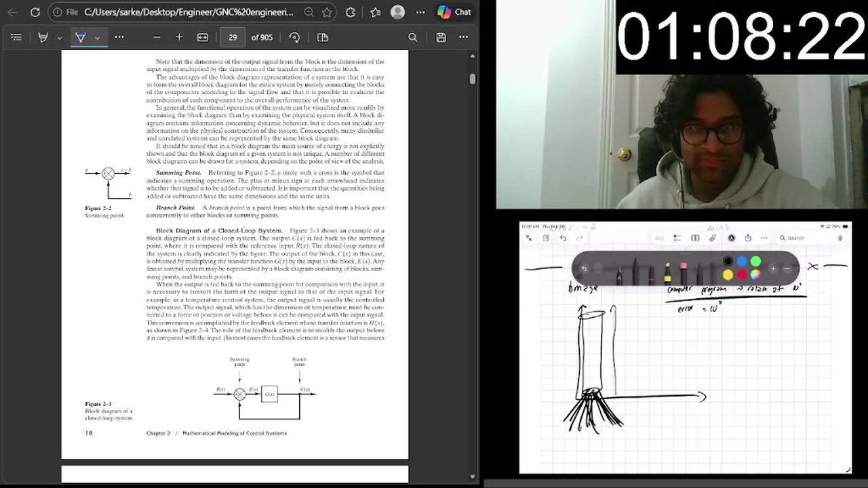Open the rainbow color picker wheel
Viewport: 868px width, 488px height.
755,274
